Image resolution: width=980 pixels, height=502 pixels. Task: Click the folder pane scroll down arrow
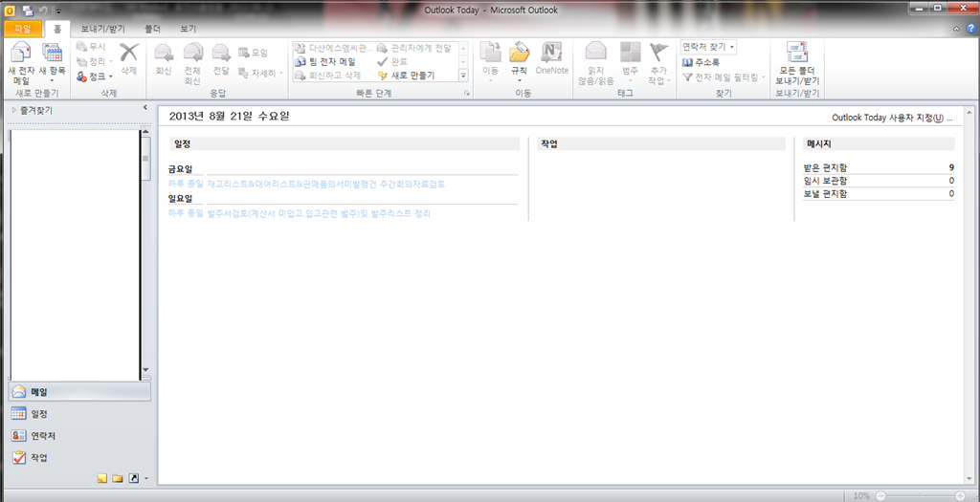[x=145, y=370]
